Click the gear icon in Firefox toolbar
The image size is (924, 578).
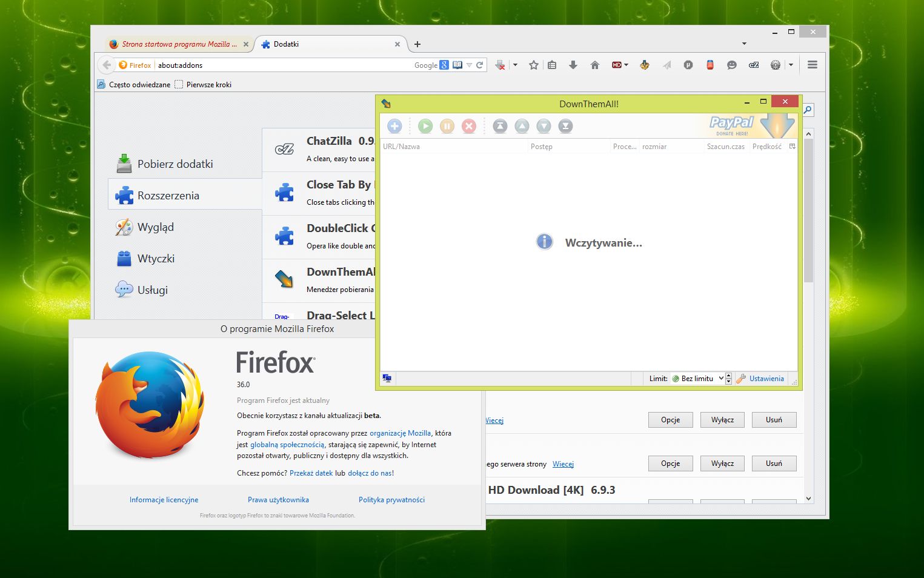pos(776,65)
